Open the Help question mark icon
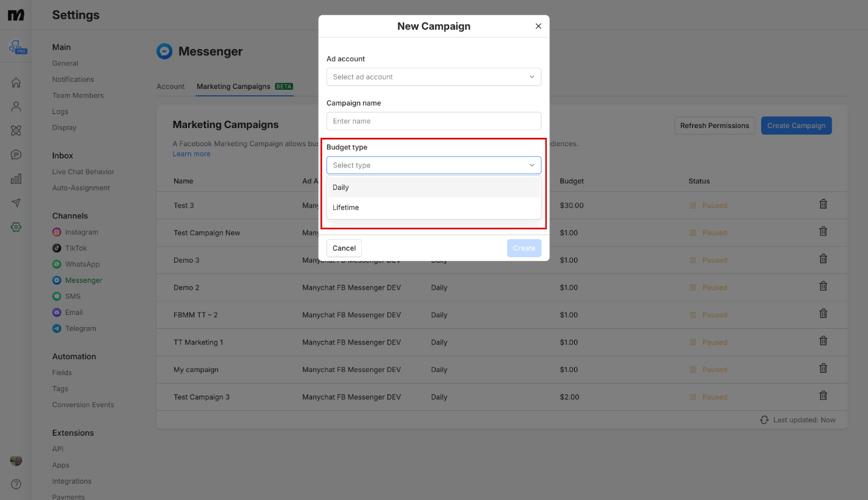The height and width of the screenshot is (500, 868). coord(16,484)
